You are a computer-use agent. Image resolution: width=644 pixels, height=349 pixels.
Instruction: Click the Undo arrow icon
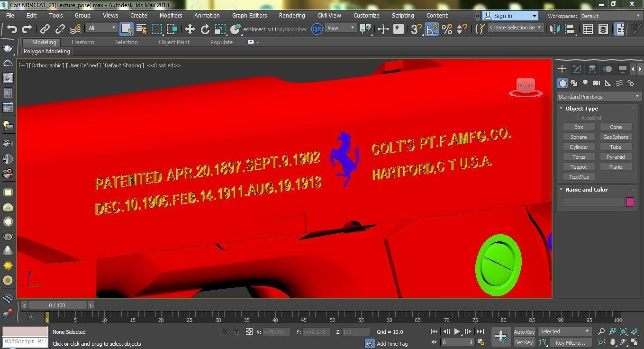tap(12, 29)
